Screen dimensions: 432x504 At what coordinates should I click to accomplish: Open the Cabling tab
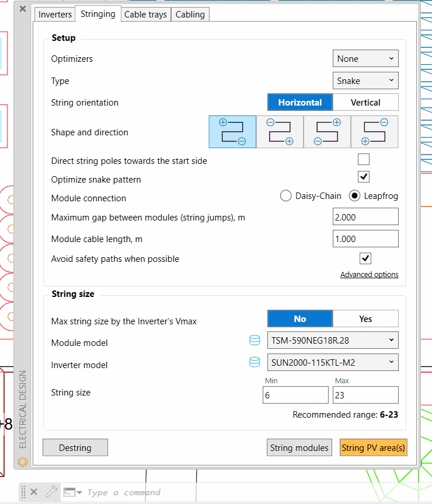point(190,15)
